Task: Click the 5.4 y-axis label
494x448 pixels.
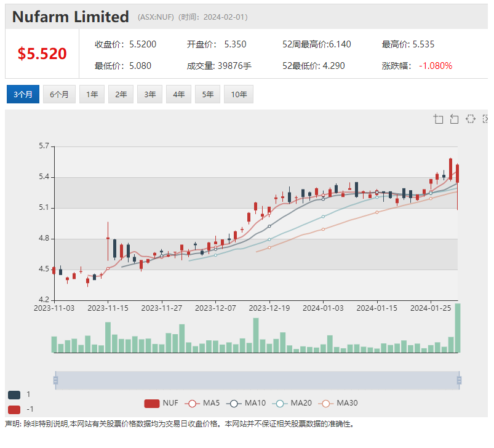Action: 44,177
